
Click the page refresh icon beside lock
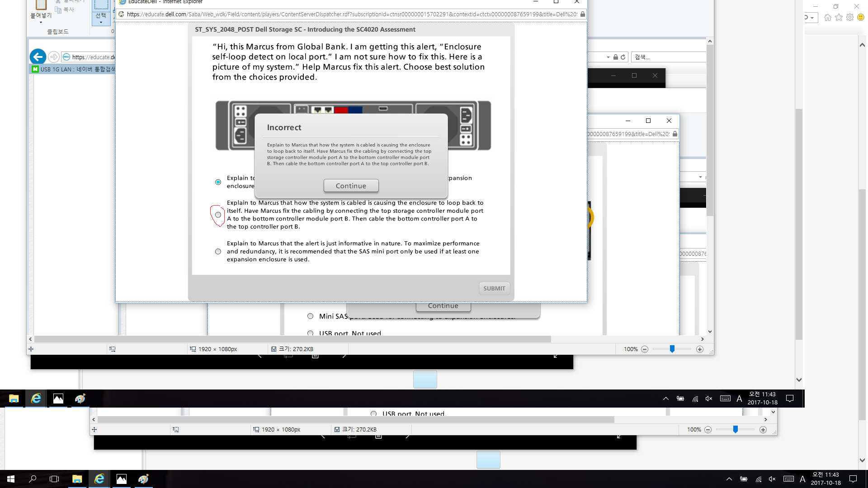click(623, 57)
